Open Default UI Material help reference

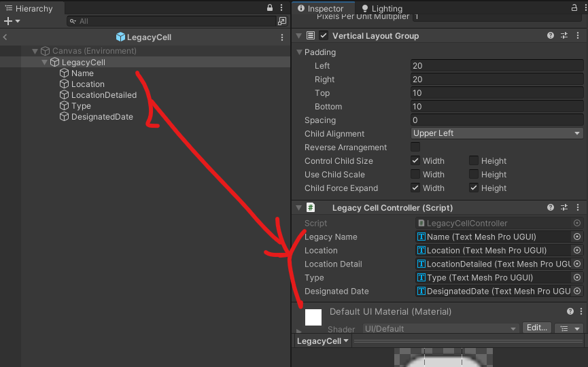pyautogui.click(x=570, y=311)
